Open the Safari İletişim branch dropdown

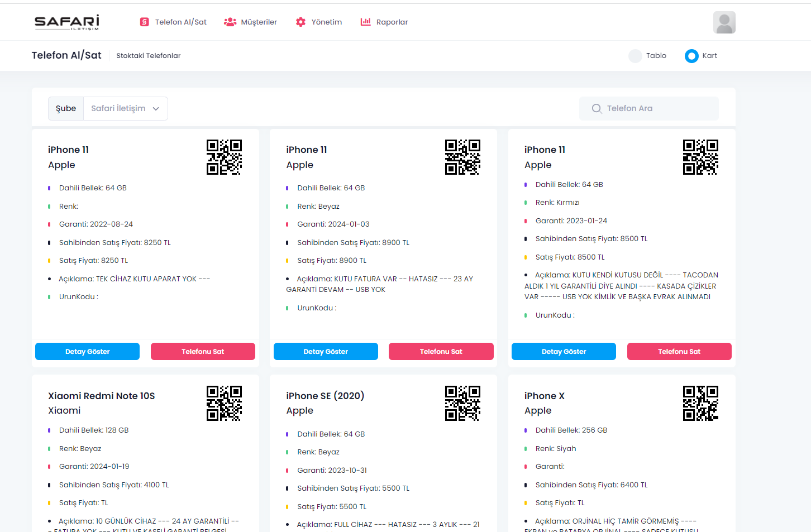click(x=126, y=108)
